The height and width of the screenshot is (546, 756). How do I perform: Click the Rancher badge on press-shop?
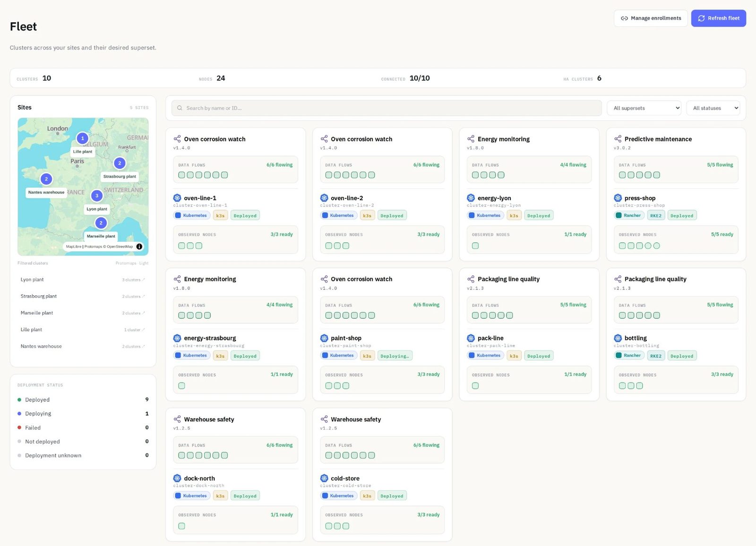coord(628,216)
